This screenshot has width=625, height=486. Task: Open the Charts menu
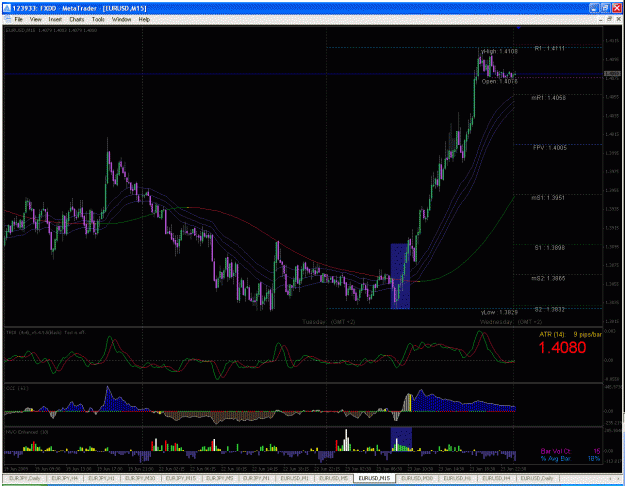coord(77,19)
